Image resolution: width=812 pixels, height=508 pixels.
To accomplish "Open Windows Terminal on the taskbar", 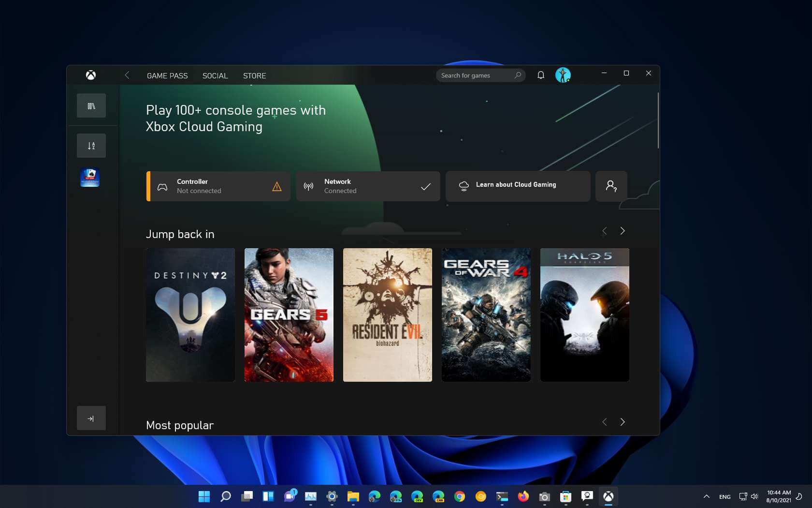I will pyautogui.click(x=502, y=496).
